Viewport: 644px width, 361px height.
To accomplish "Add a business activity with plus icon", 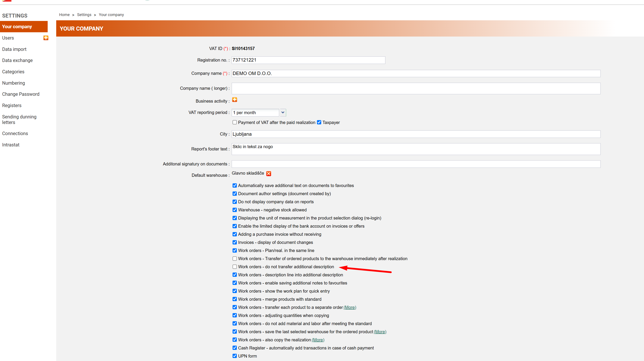I will 234,100.
